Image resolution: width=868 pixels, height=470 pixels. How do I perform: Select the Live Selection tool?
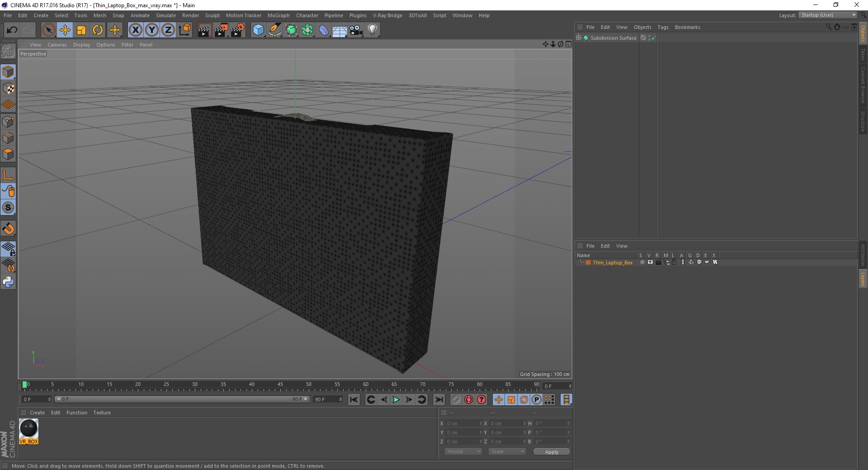click(x=48, y=30)
